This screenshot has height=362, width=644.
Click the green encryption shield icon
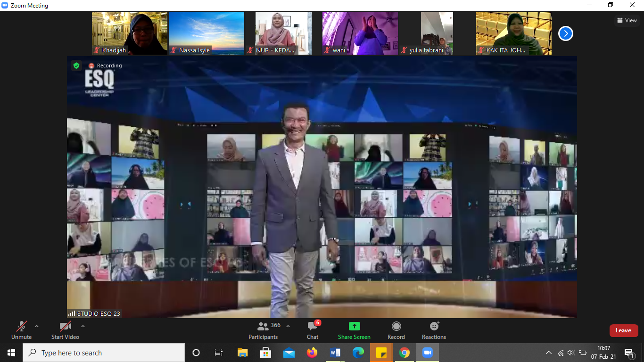[76, 66]
